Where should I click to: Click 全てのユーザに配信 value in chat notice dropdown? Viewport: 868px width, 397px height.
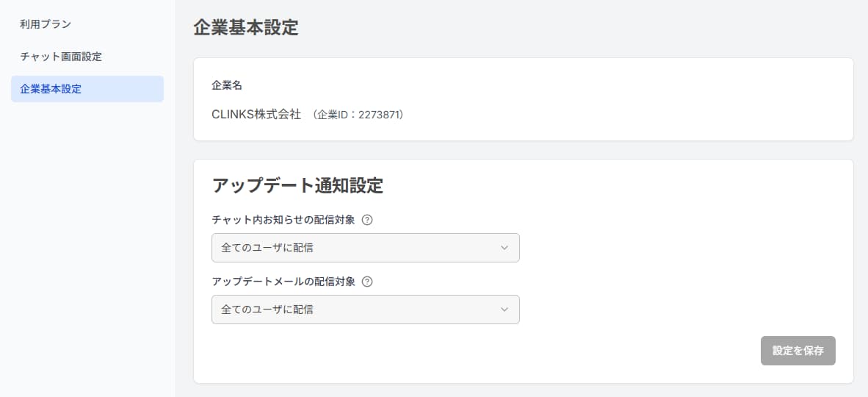tap(267, 248)
